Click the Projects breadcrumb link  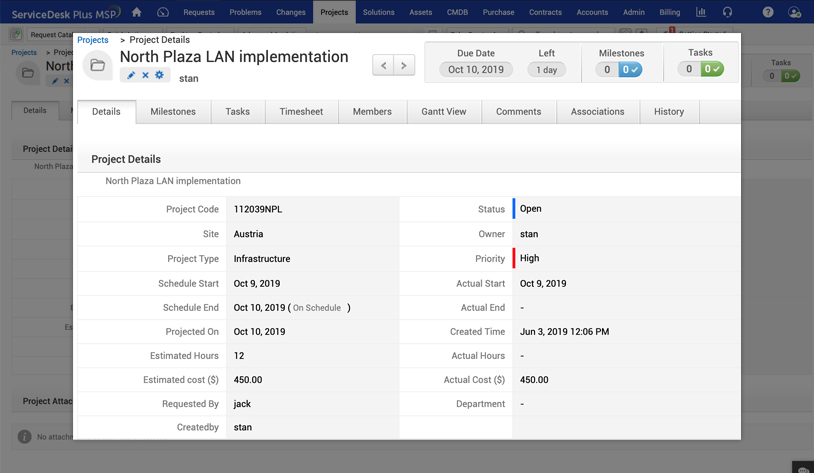tap(93, 40)
